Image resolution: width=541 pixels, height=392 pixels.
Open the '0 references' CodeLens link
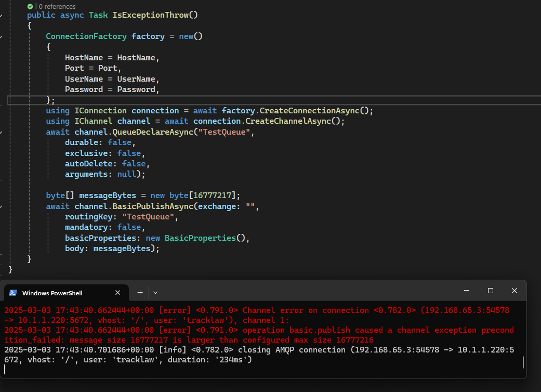pyautogui.click(x=57, y=7)
